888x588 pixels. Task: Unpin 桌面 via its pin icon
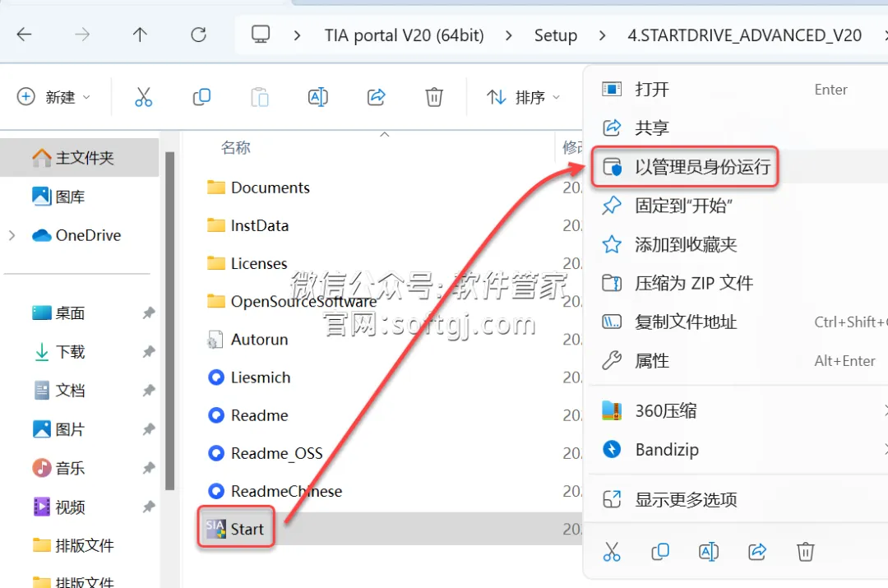(x=148, y=313)
